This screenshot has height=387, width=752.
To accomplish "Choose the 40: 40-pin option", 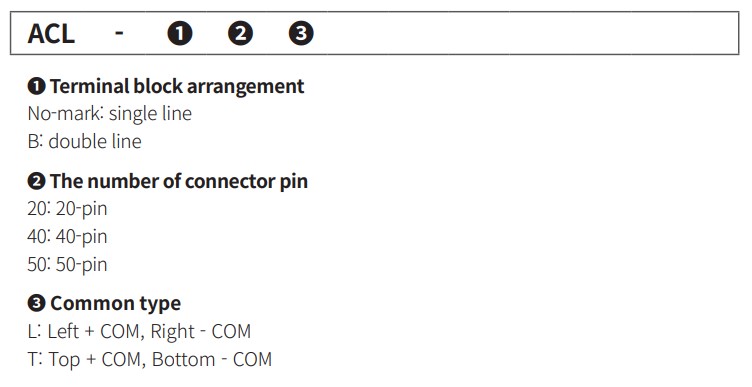I will coord(67,237).
